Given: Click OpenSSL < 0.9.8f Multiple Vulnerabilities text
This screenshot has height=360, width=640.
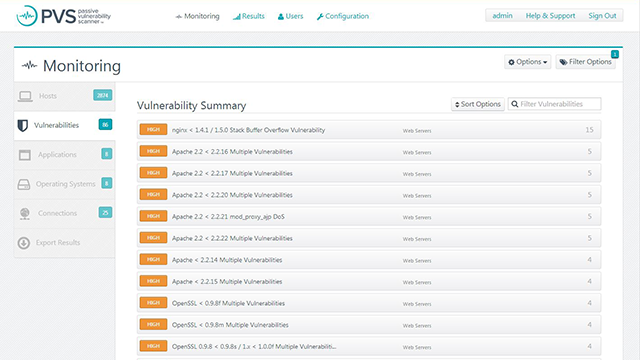Looking at the screenshot, I should [228, 303].
